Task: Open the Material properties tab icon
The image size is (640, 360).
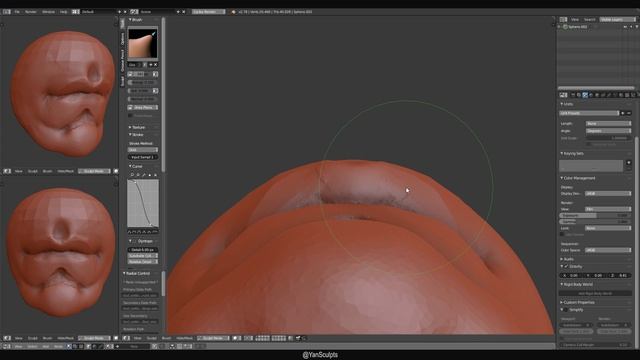Action: [x=621, y=95]
